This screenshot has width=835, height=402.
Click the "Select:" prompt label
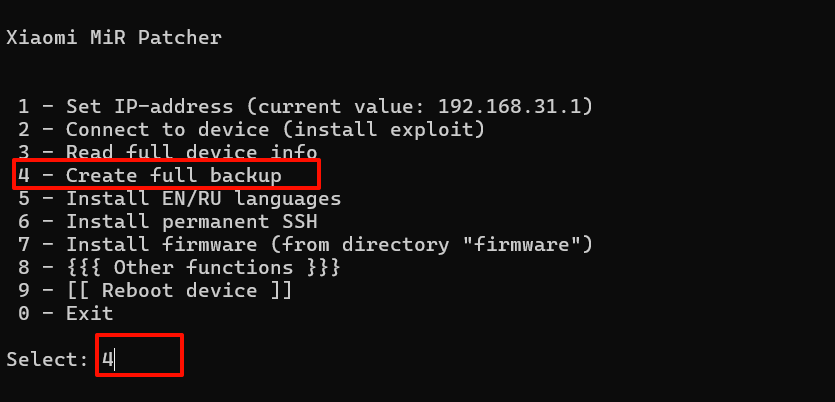[x=47, y=359]
